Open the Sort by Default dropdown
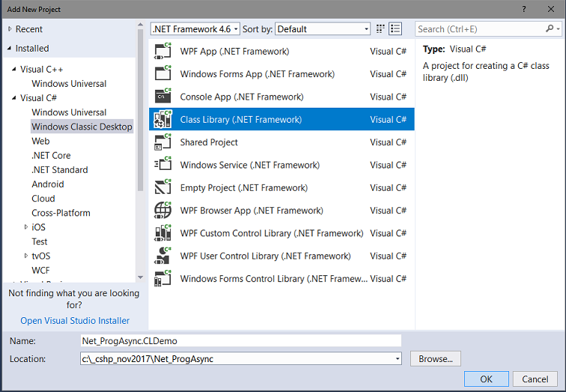 (x=323, y=29)
